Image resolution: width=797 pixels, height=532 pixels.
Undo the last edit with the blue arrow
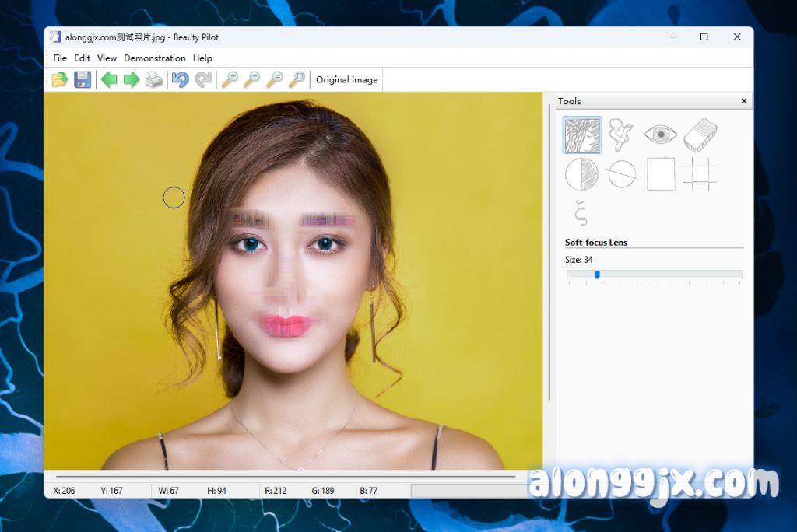pyautogui.click(x=181, y=79)
